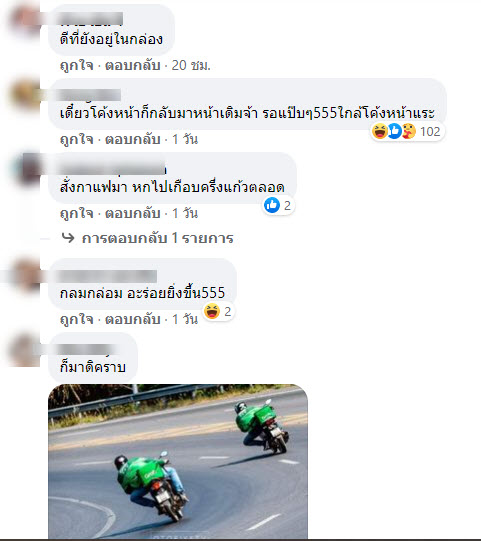Open the reaction count 102 list
The height and width of the screenshot is (541, 481).
click(430, 131)
